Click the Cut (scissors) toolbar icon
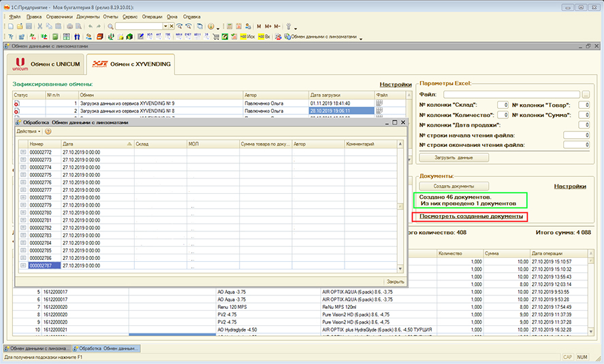Viewport: 604px width, 364px height. (x=40, y=26)
